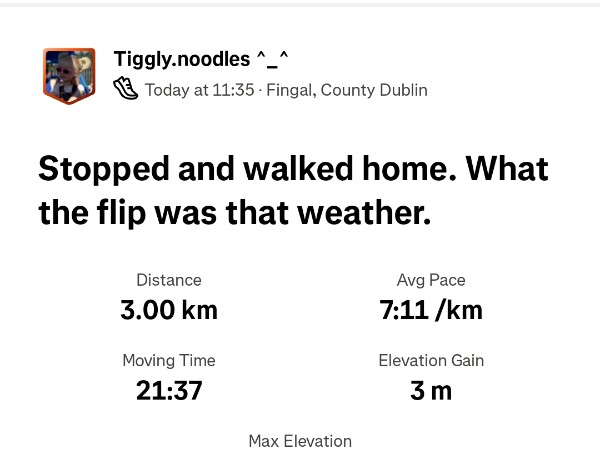Tap the running shoe activity icon
Viewport: 600px width, 450px height.
(126, 90)
